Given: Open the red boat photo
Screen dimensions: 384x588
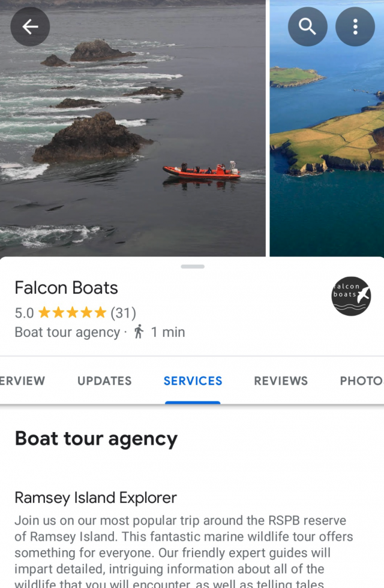Looking at the screenshot, I should [x=132, y=129].
